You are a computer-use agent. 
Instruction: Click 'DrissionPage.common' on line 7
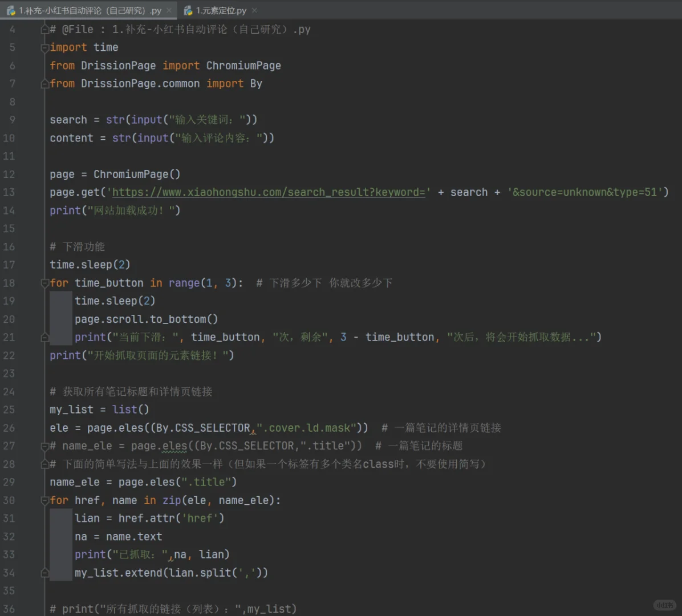[x=140, y=83]
